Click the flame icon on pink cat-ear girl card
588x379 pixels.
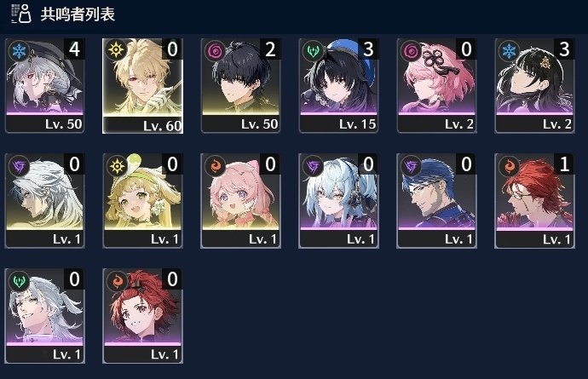215,166
